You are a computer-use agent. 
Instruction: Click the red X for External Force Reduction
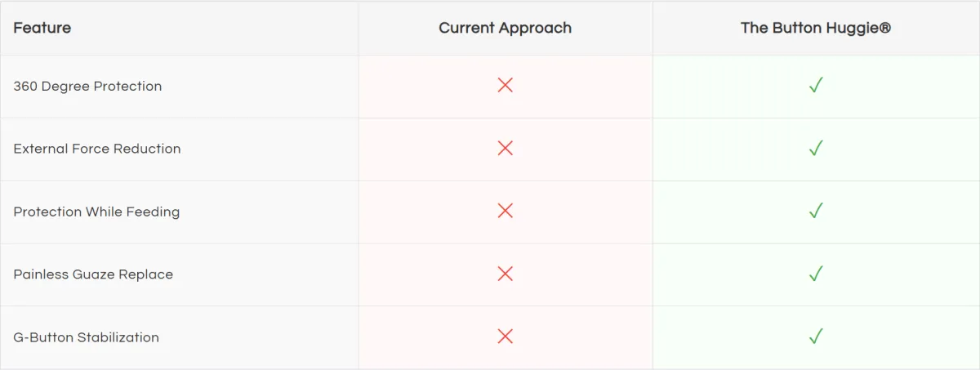tap(506, 148)
